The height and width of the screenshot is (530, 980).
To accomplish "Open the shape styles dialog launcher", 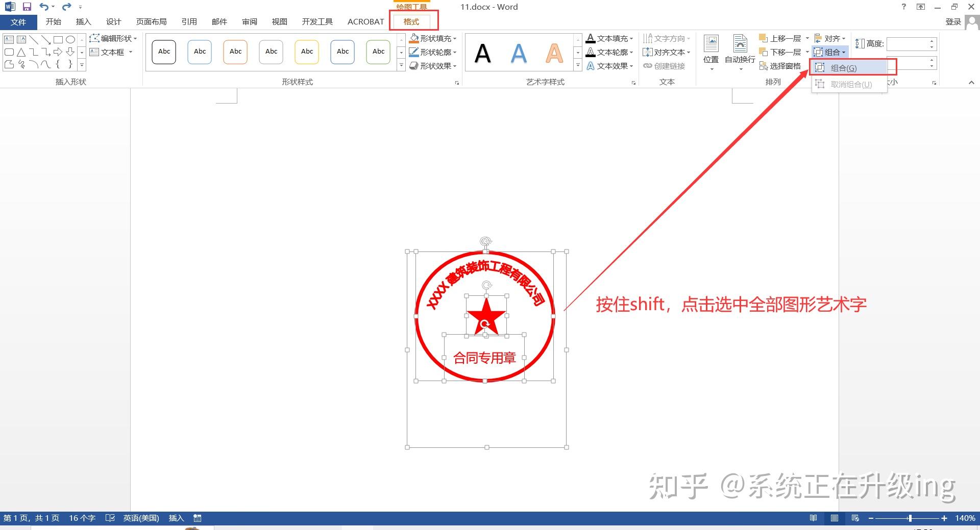I will click(457, 83).
